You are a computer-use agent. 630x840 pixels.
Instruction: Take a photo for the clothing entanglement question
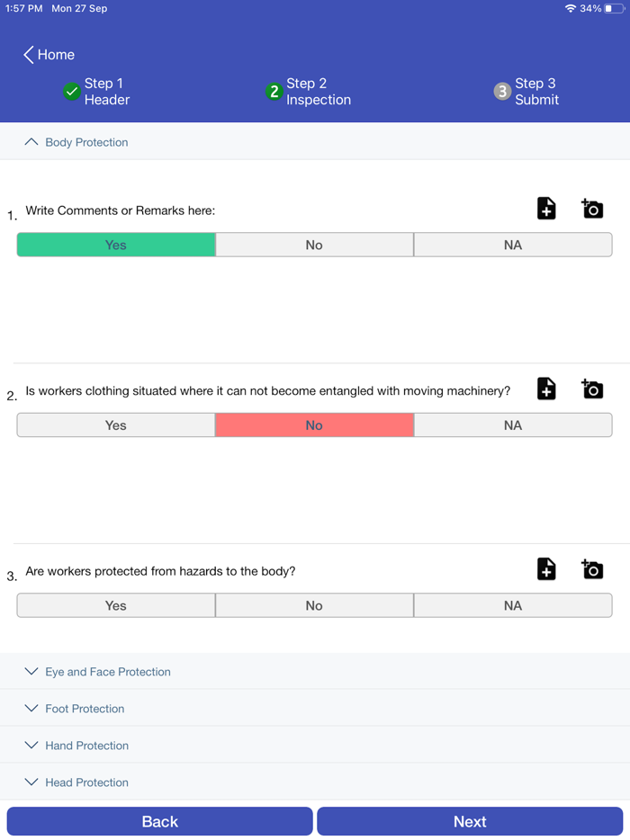coord(591,389)
